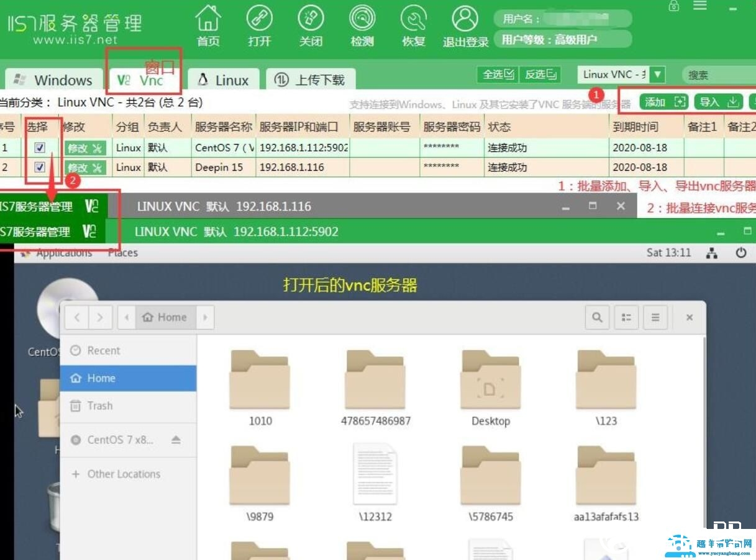Viewport: 756px width, 560px height.
Task: Open the 上传下载 tab
Action: [310, 79]
